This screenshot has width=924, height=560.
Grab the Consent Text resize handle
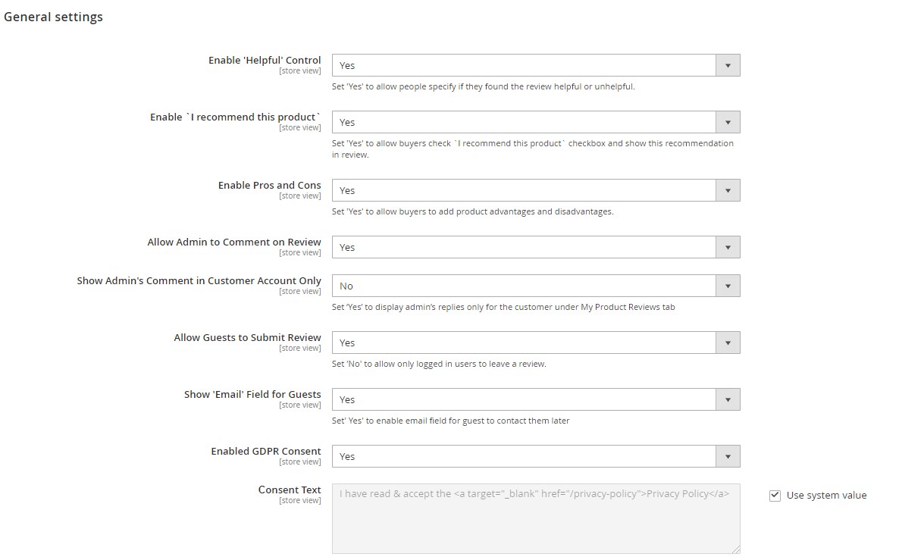coord(735,549)
